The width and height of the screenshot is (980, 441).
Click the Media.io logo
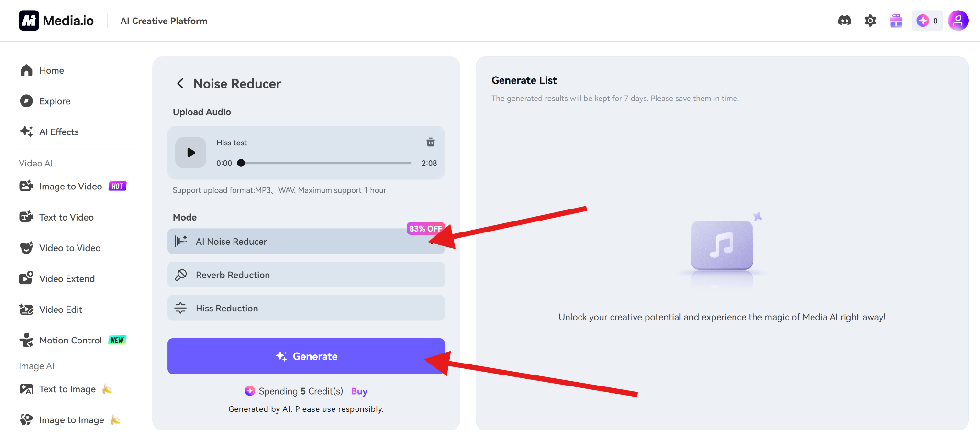coord(55,20)
